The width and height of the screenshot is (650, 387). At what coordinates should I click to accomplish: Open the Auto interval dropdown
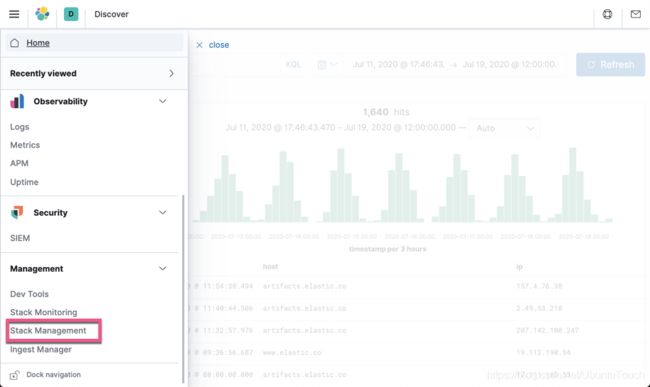coord(504,128)
